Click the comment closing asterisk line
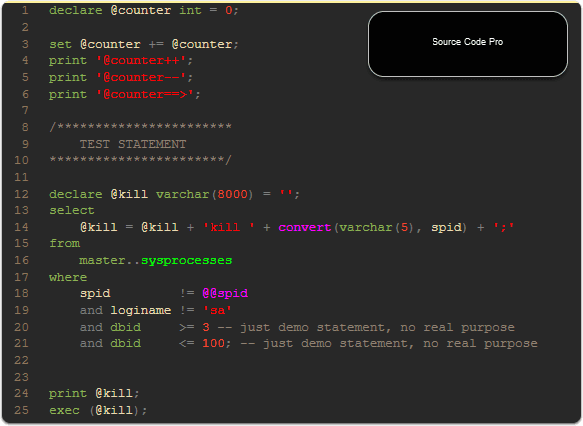Screen dimensions: 583x426 [x=141, y=160]
